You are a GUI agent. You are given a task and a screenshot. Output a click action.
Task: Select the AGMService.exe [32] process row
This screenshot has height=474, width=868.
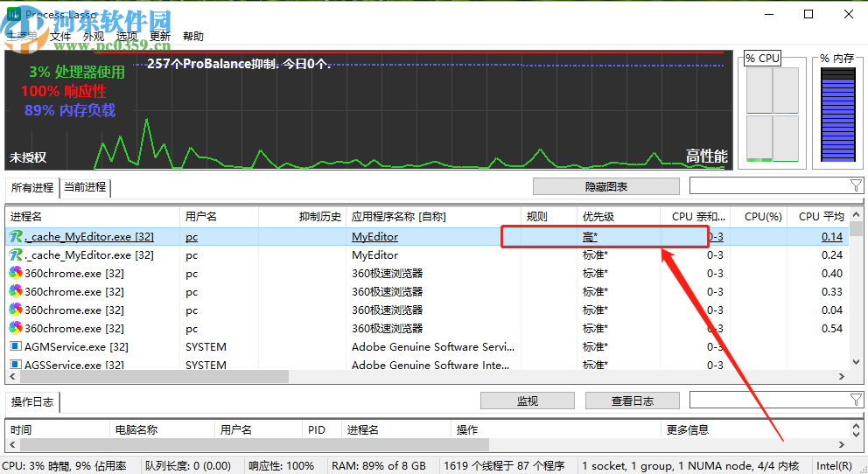427,347
